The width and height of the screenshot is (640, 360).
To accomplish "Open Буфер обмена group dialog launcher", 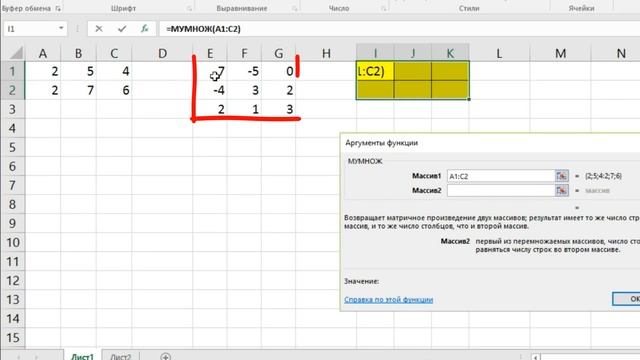I will (x=58, y=8).
